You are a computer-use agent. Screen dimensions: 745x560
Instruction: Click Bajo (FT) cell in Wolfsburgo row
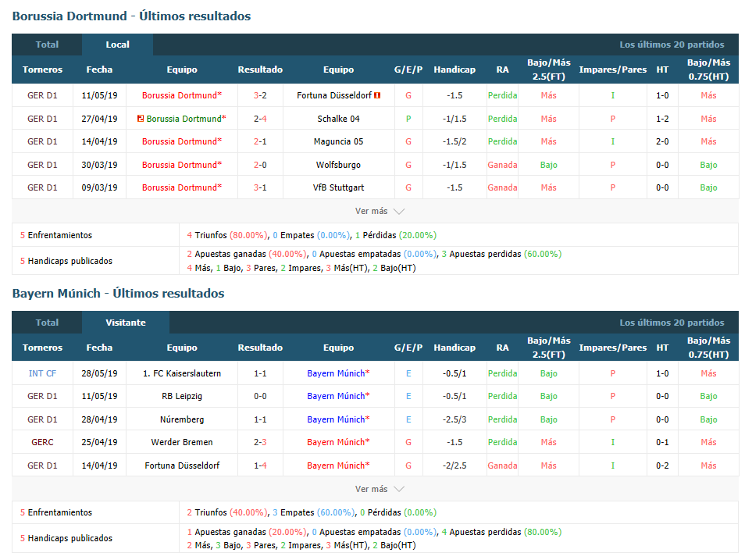[x=548, y=165]
